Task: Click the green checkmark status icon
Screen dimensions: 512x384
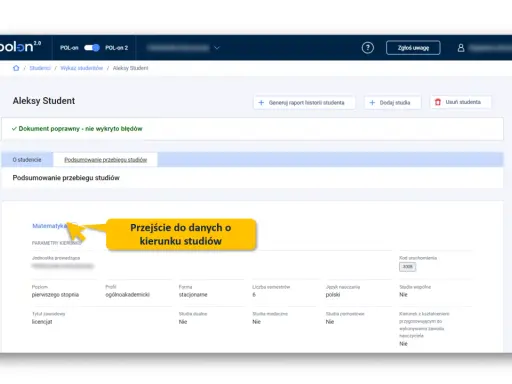Action: [x=14, y=129]
